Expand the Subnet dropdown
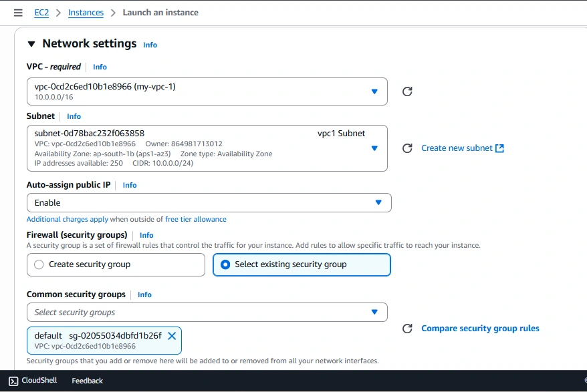This screenshot has width=587, height=392. pyautogui.click(x=207, y=148)
